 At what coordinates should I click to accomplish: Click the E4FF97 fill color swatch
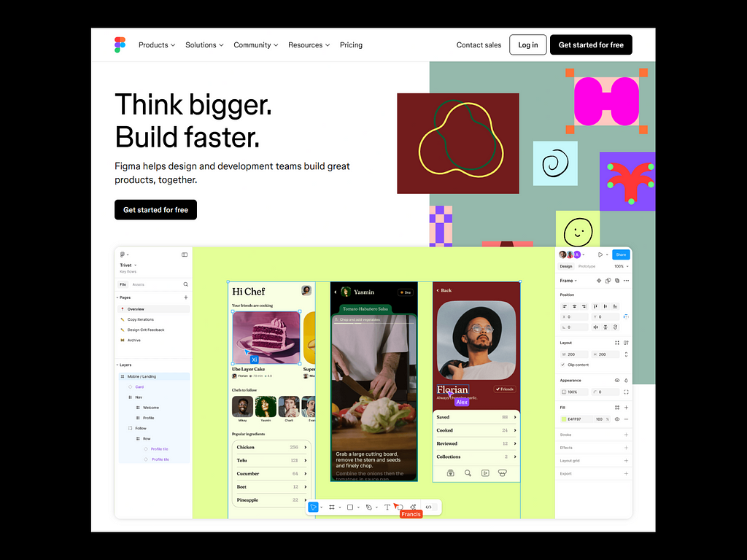(x=564, y=419)
